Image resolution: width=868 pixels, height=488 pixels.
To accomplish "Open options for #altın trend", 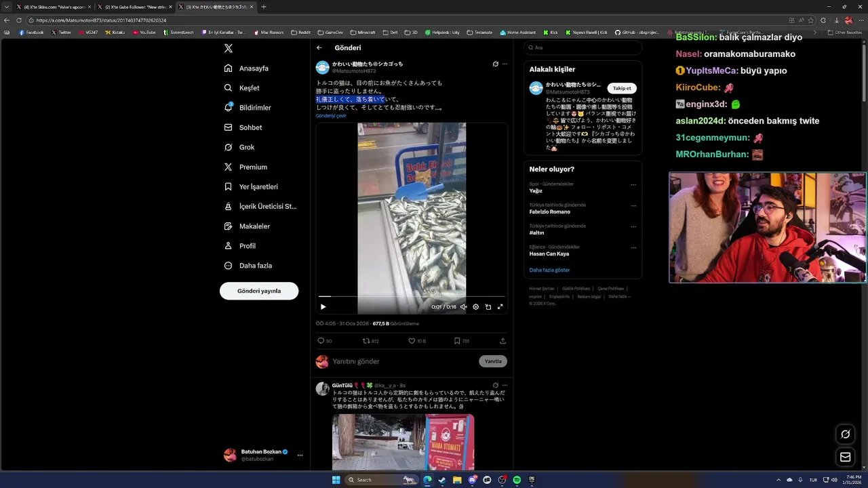I will coord(633,226).
